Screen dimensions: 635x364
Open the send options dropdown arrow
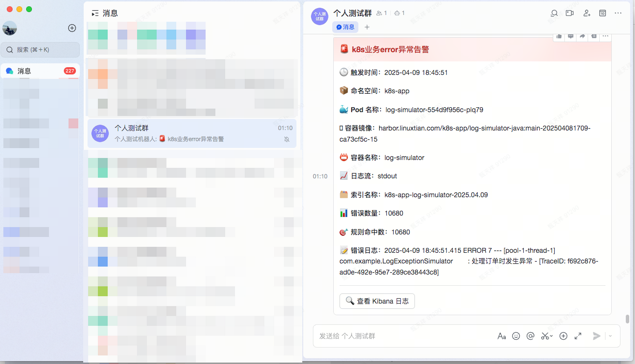pos(610,336)
